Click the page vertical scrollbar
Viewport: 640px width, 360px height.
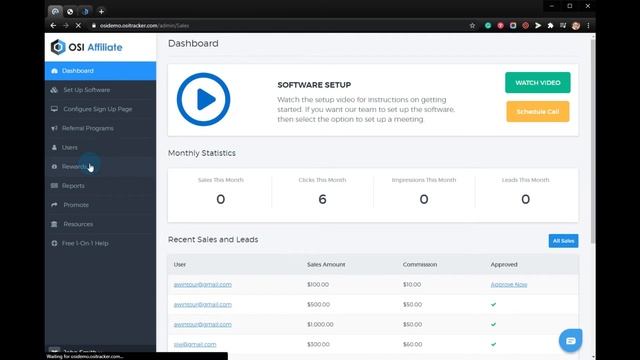(x=593, y=141)
